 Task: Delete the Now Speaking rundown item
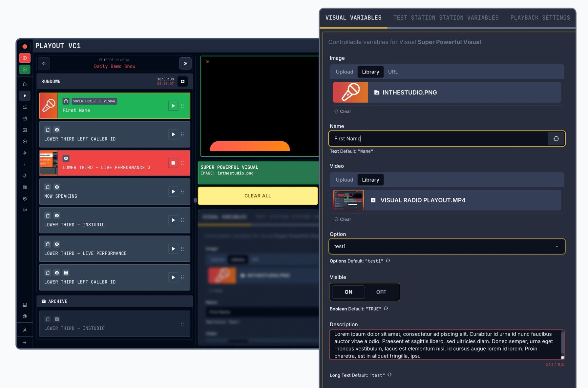(x=48, y=187)
